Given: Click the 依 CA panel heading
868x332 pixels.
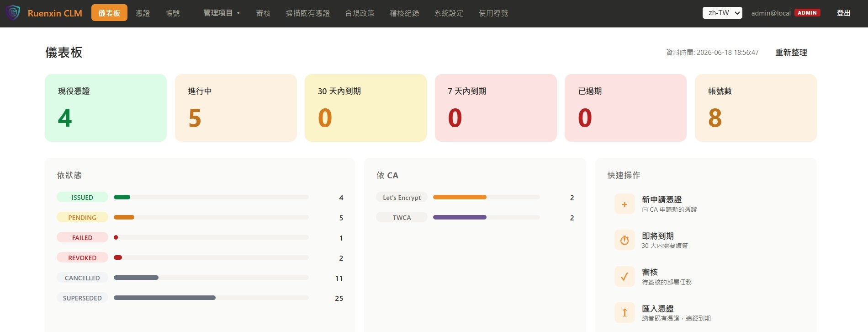Looking at the screenshot, I should (387, 175).
